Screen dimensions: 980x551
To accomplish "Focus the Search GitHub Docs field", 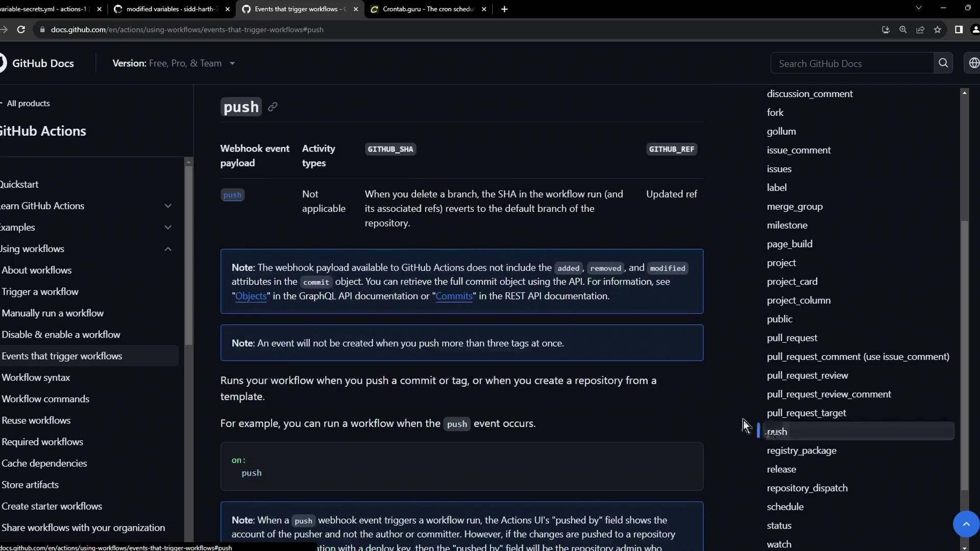I will click(x=851, y=63).
